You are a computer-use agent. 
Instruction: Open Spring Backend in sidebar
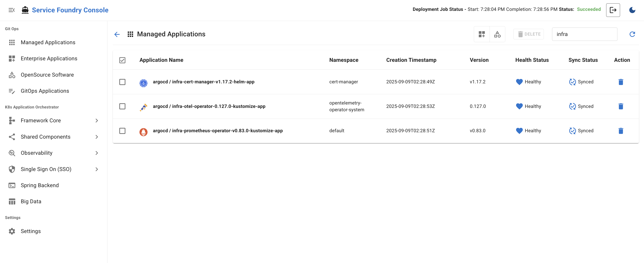[x=54, y=185]
